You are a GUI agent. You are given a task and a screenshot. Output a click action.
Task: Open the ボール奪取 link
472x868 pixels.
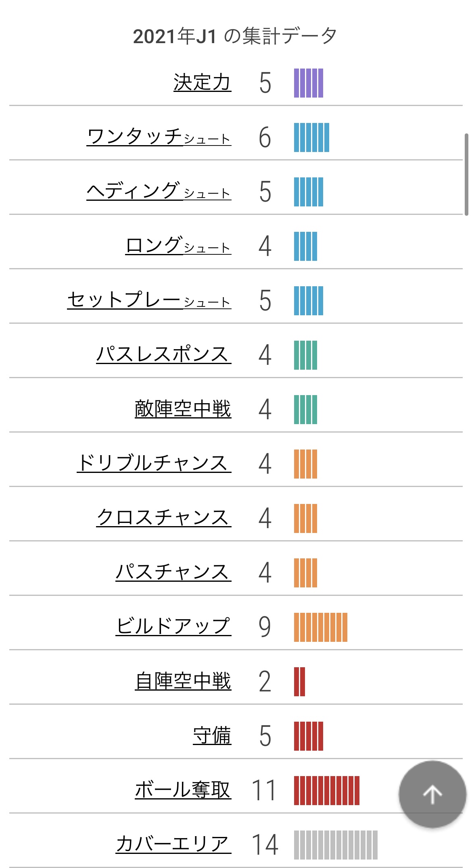pyautogui.click(x=183, y=790)
